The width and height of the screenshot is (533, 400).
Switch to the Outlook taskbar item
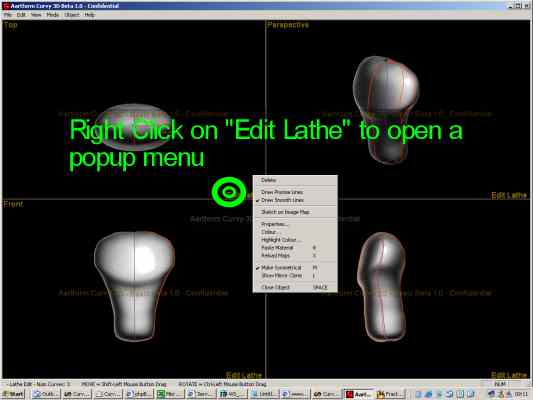46,394
